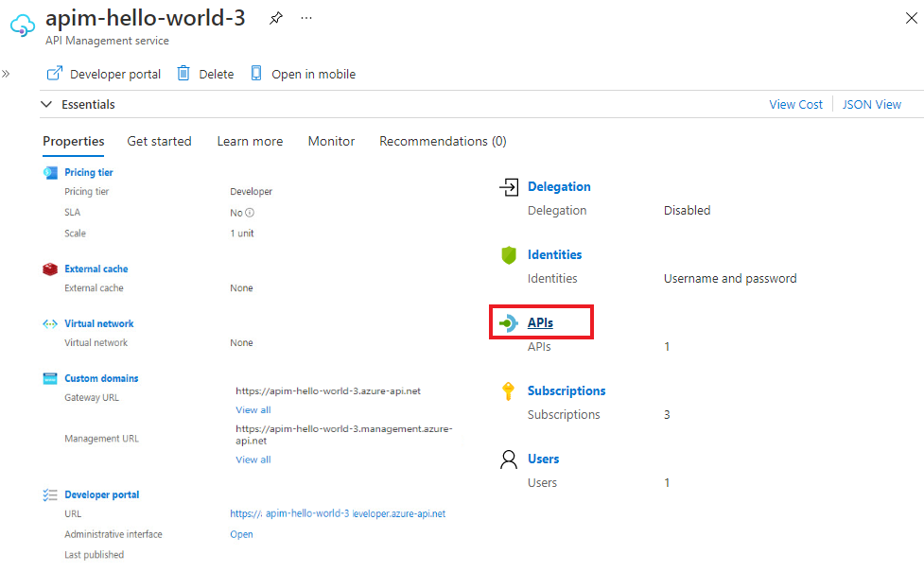Open the APIs link
The width and height of the screenshot is (924, 572).
click(540, 322)
